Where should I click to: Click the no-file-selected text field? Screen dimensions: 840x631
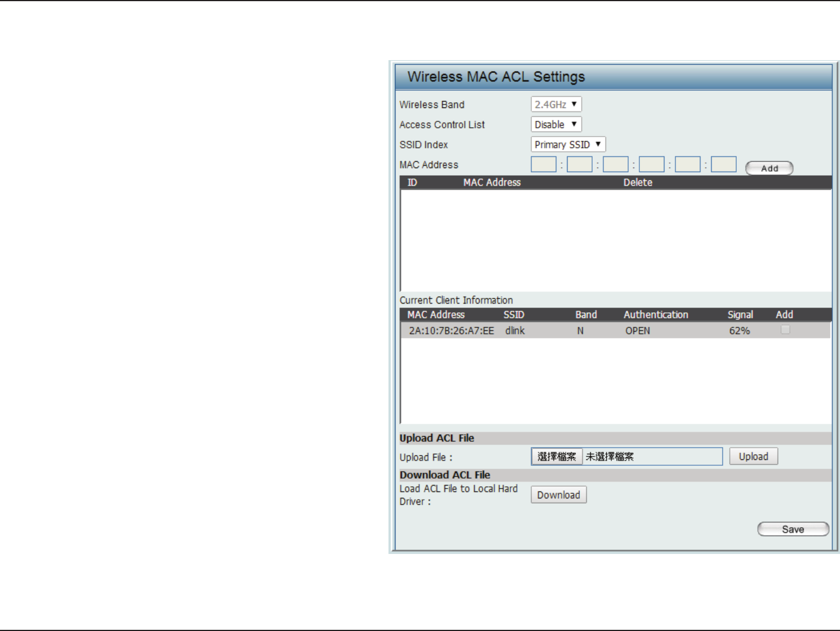pyautogui.click(x=652, y=456)
